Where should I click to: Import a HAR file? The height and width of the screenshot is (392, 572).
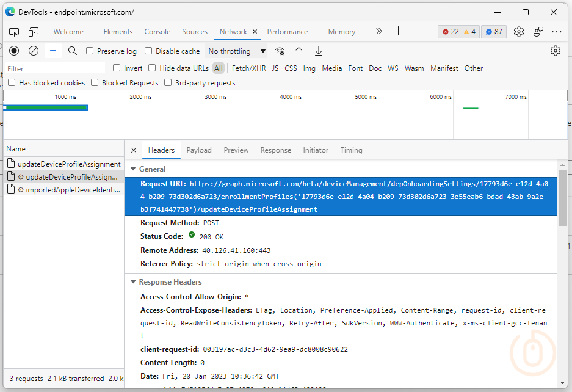coord(299,51)
